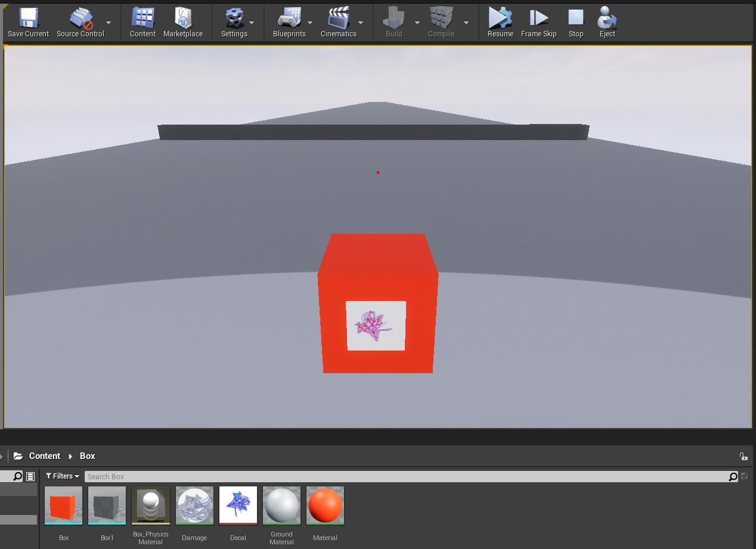Open the Cinematics clapperboard icon
This screenshot has width=756, height=549.
point(338,18)
